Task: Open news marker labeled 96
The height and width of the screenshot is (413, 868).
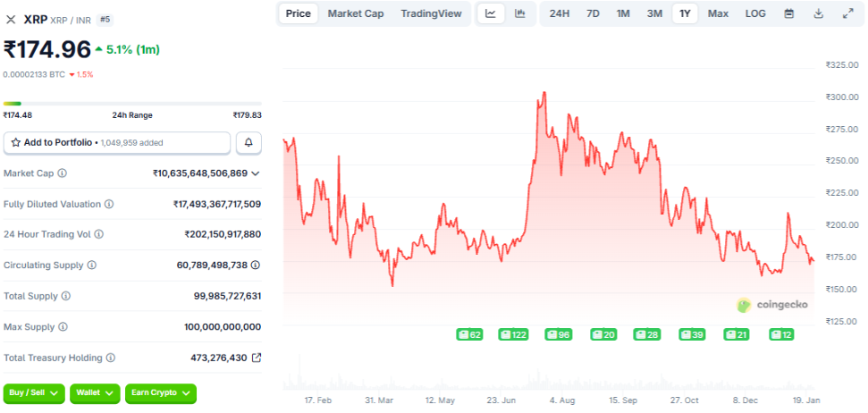Action: pos(559,334)
